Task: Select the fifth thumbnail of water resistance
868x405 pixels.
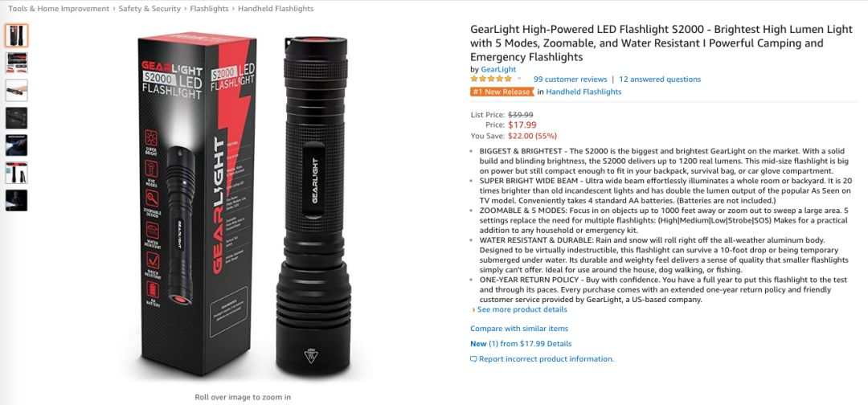Action: point(17,145)
